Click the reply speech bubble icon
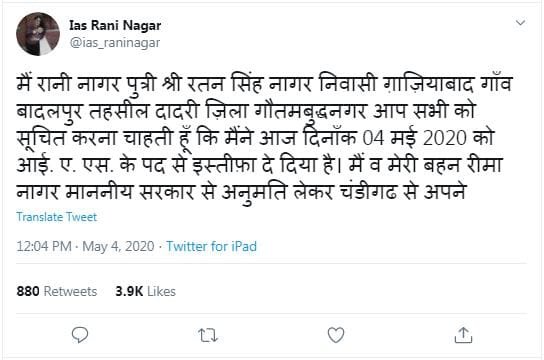Image resolution: width=544 pixels, height=360 pixels. pos(80,335)
